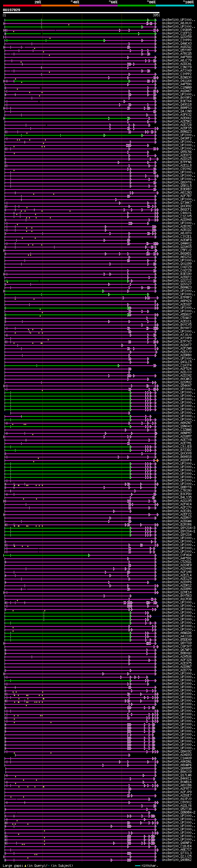Select label UniRef100_A1RZQ2
Screen dimensions: 197x868
pos(177,47)
